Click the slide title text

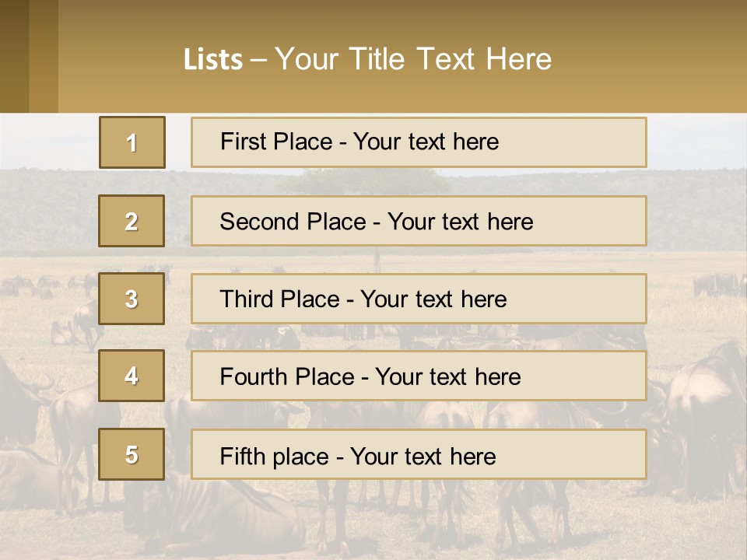tap(367, 59)
